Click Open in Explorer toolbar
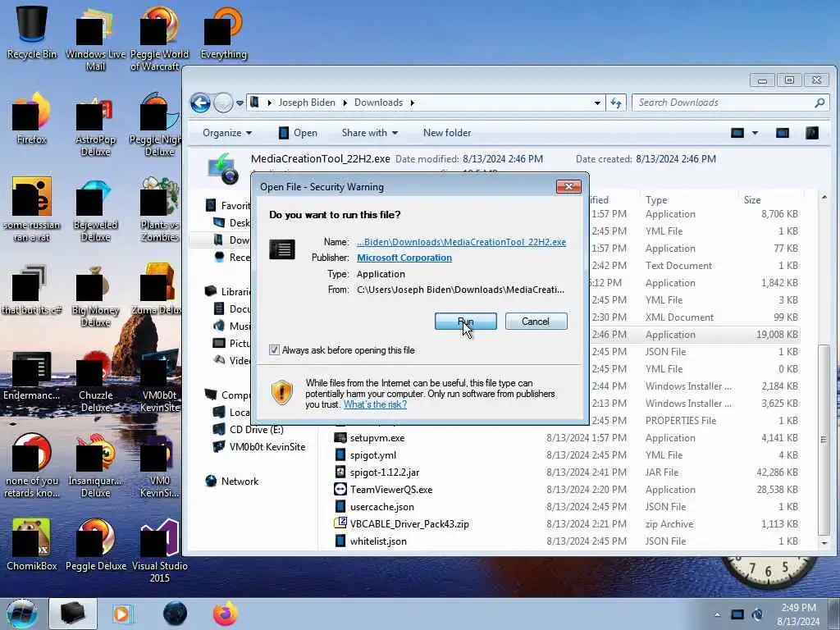Viewport: 840px width, 630px height. (298, 133)
